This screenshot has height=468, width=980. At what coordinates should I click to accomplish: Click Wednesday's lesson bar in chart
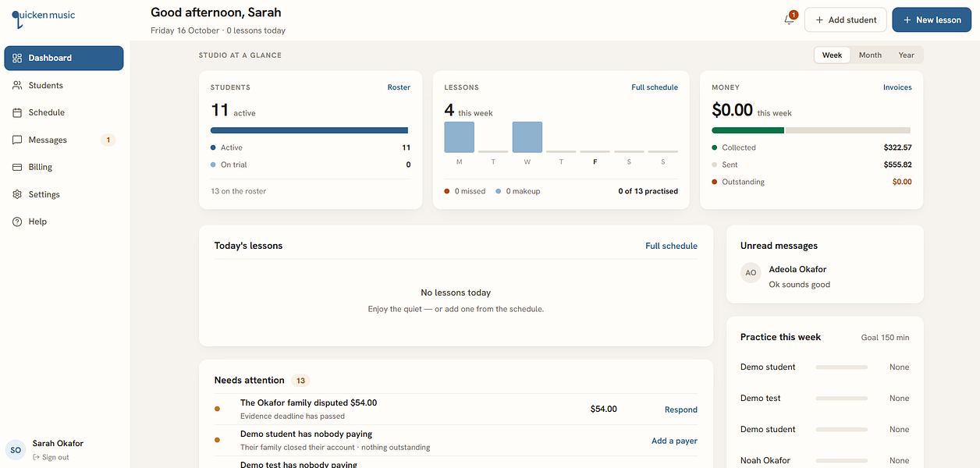point(527,137)
